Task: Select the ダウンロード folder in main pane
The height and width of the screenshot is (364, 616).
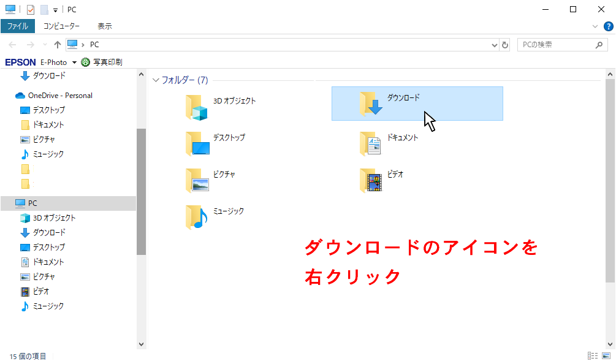Action: 417,104
